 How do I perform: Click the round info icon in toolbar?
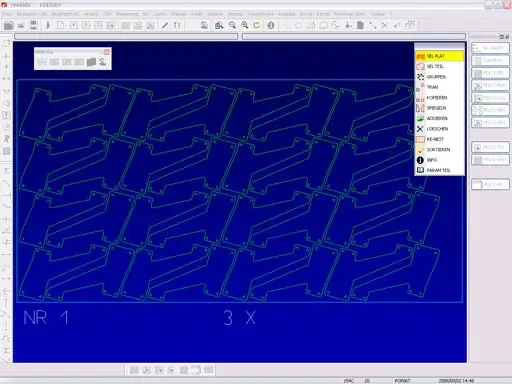pos(271,25)
